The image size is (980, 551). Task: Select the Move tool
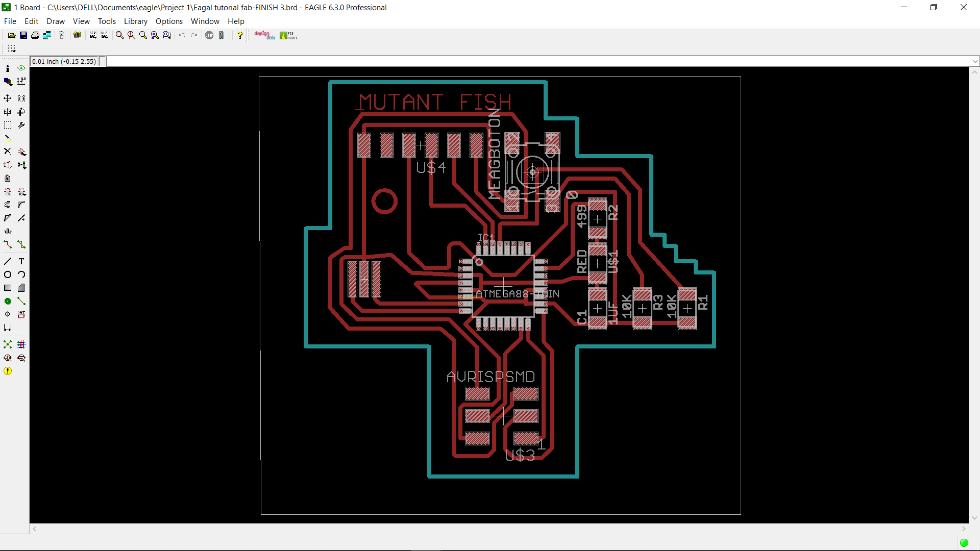pos(7,98)
